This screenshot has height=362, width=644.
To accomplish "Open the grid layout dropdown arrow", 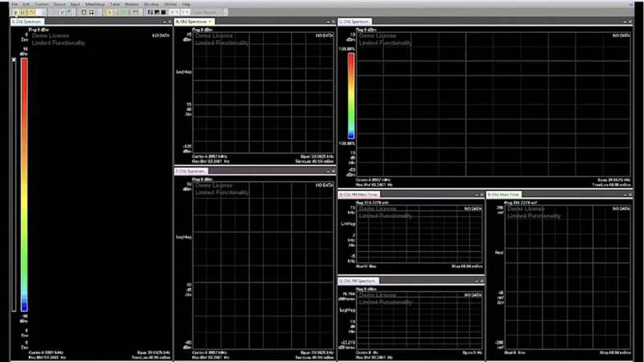I will click(x=97, y=12).
